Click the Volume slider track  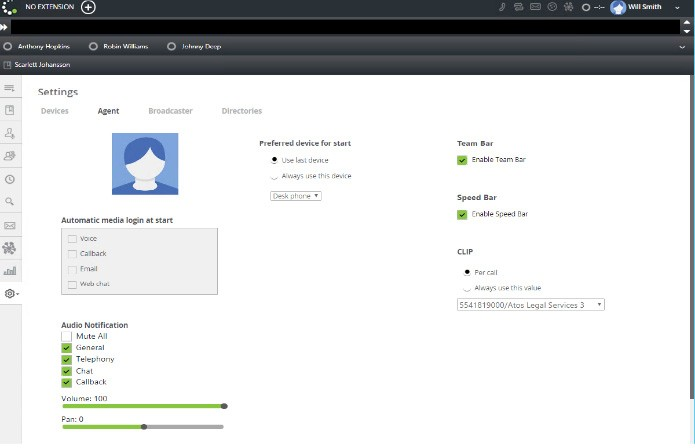click(x=142, y=406)
